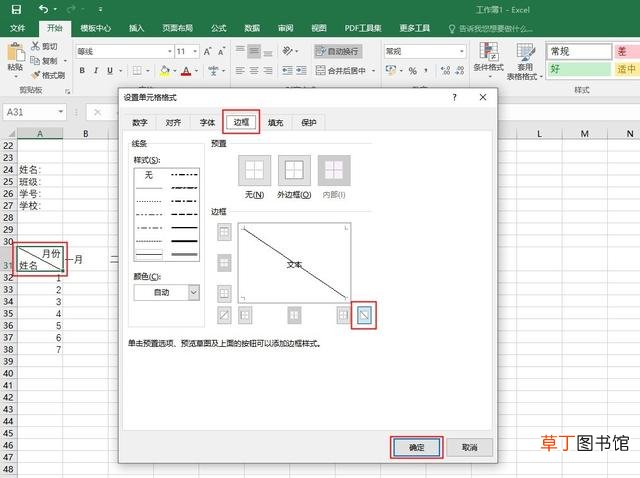The image size is (640, 478).
Task: Apply the 无(N) no-border preset
Action: click(x=254, y=171)
